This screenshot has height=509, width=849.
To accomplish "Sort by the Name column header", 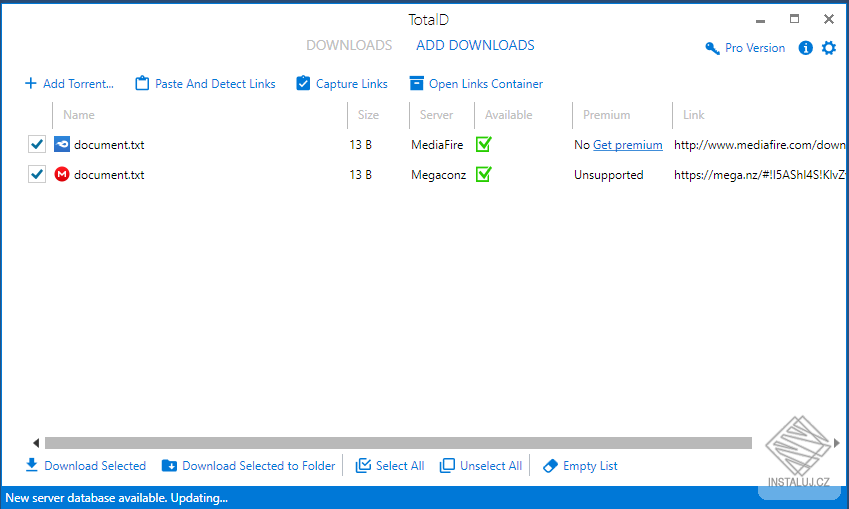I will click(x=79, y=115).
